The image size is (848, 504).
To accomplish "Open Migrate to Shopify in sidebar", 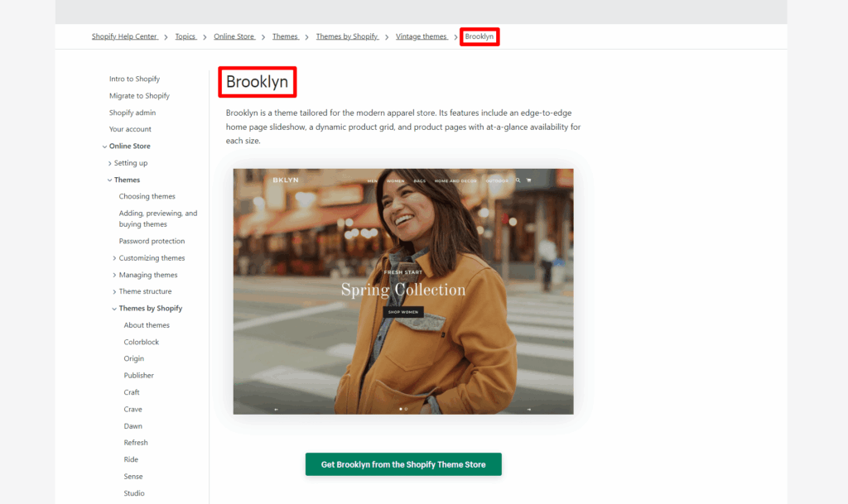I will [139, 96].
